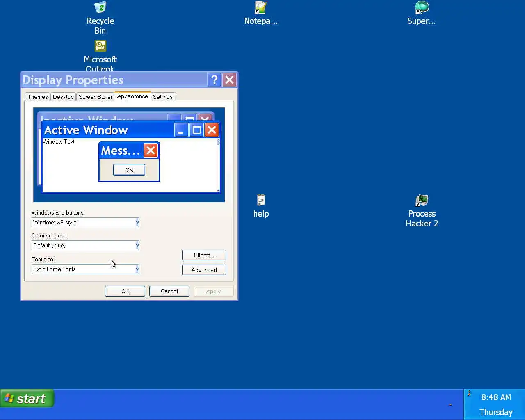
Task: Open the Recycle Bin desktop icon
Action: tap(100, 18)
